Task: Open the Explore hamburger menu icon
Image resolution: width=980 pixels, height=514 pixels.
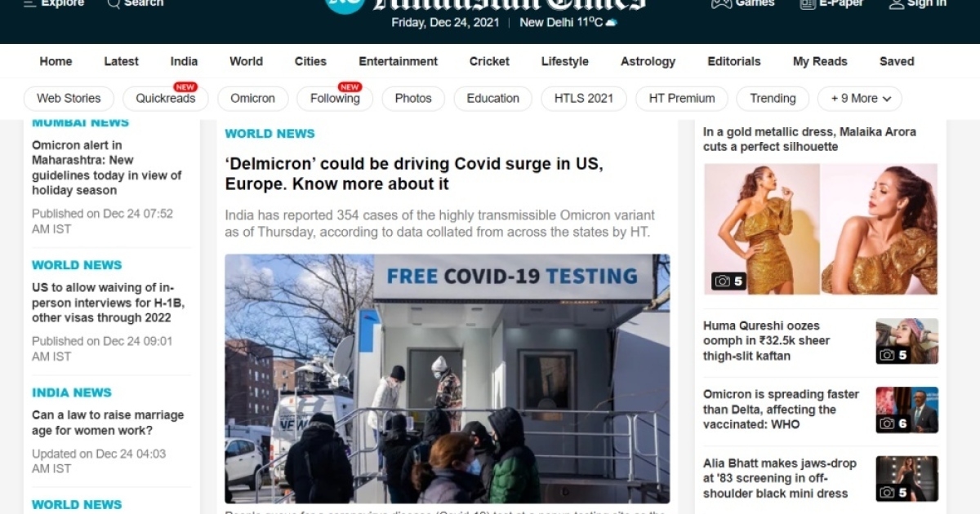Action: tap(29, 3)
